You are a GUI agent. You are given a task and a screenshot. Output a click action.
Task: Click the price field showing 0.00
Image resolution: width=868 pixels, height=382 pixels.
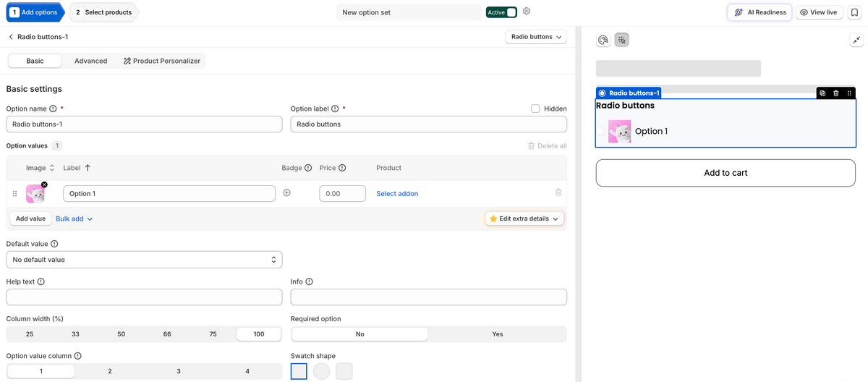[342, 194]
